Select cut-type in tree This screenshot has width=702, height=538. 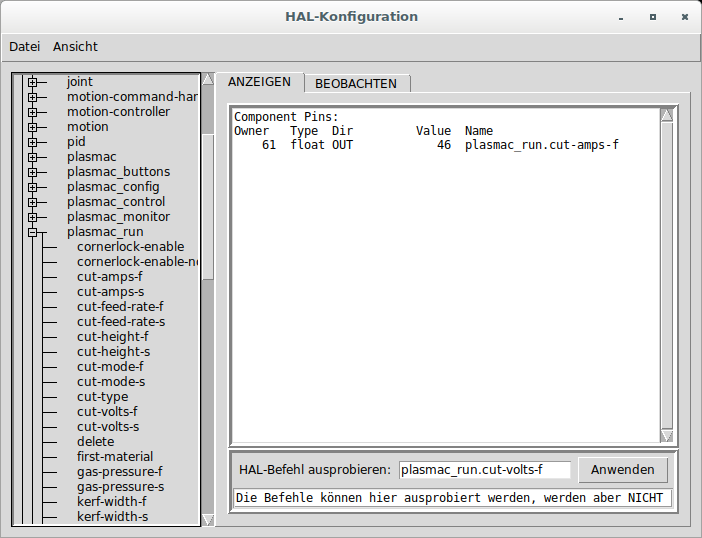pyautogui.click(x=103, y=397)
